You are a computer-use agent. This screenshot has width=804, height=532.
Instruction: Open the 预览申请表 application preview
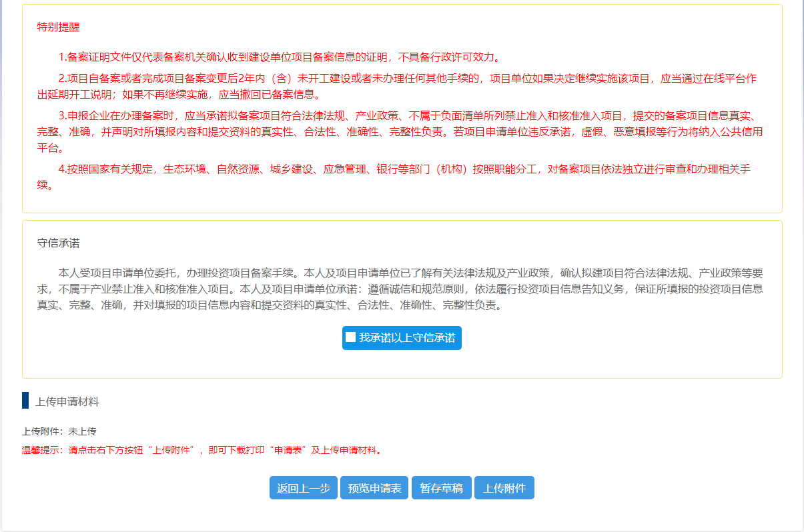pyautogui.click(x=374, y=487)
